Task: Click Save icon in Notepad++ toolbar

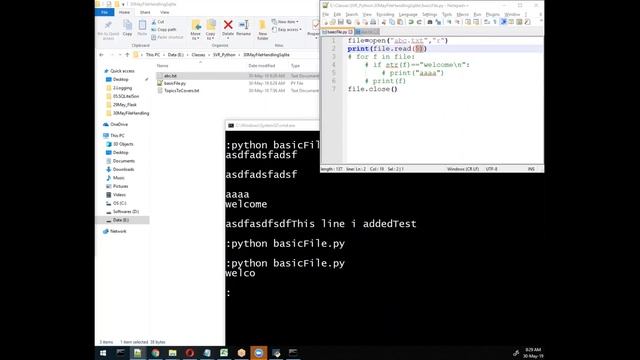Action: [341, 22]
